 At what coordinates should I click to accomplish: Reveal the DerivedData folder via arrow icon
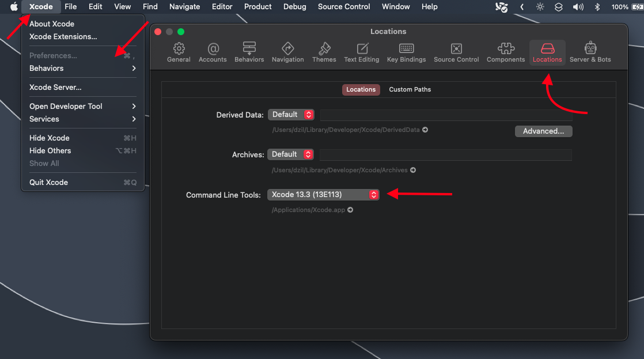[425, 130]
